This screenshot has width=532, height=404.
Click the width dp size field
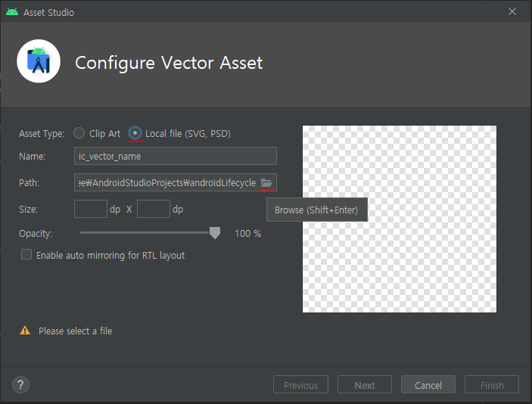point(91,209)
